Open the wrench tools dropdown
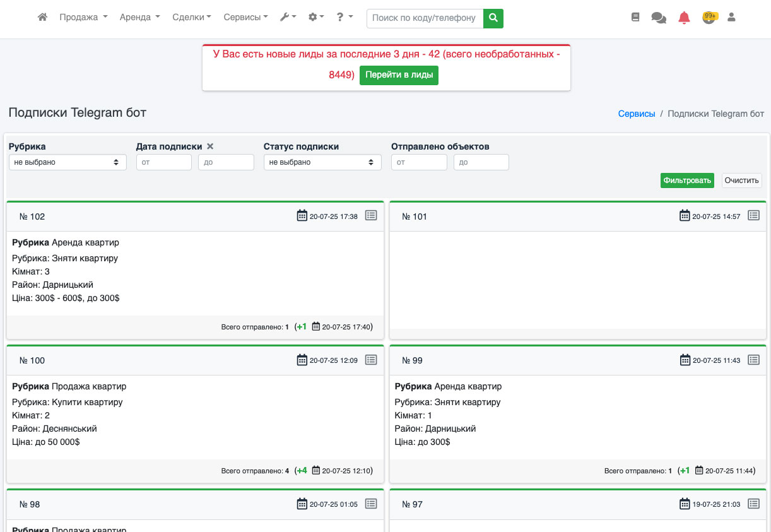The image size is (771, 532). pos(288,18)
